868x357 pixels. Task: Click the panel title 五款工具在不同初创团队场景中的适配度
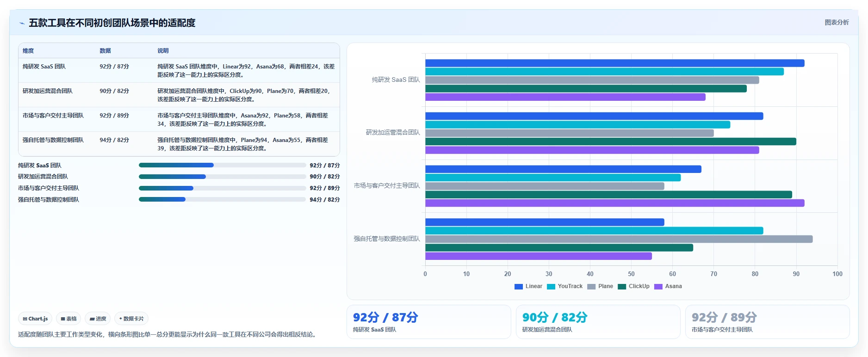(112, 23)
